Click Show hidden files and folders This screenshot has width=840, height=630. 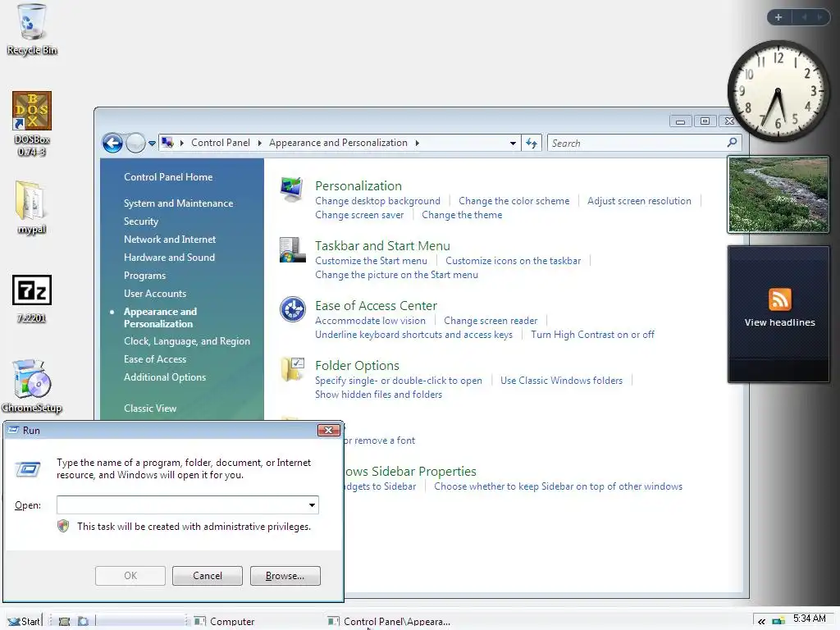(x=379, y=395)
